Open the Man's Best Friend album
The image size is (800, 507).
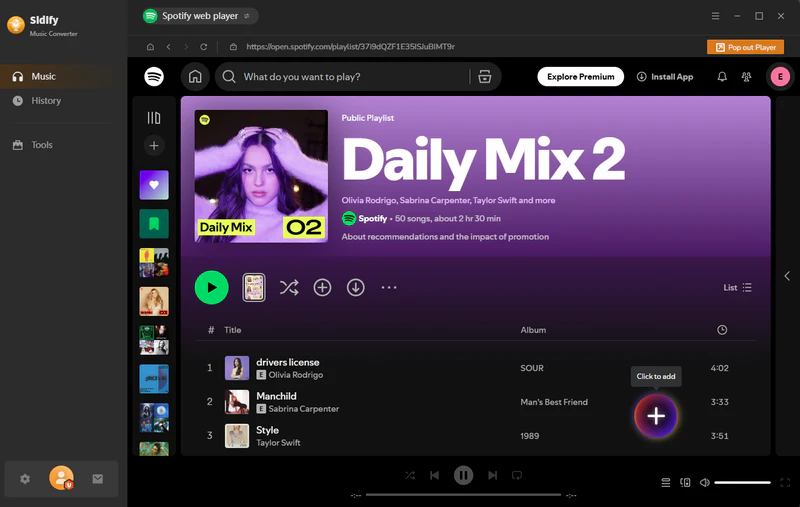pyautogui.click(x=554, y=402)
